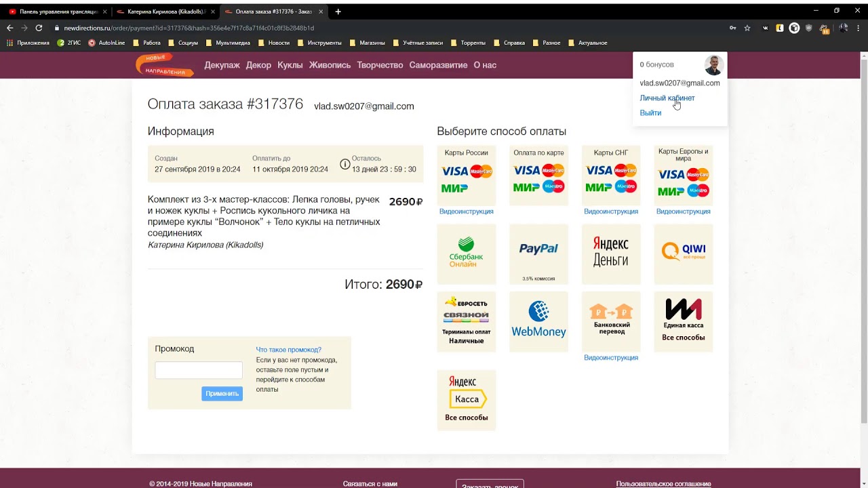
Task: Pay using Яндекс Деньги
Action: 611,254
